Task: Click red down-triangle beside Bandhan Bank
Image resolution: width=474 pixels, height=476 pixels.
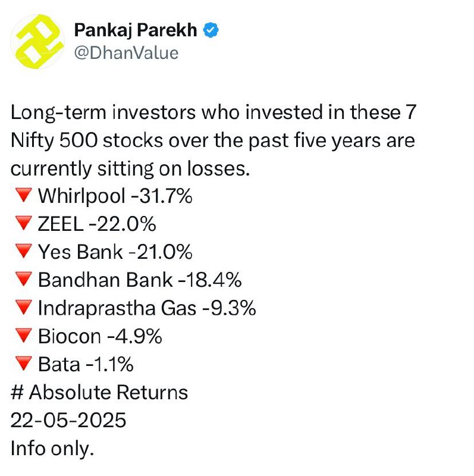Action: point(24,279)
